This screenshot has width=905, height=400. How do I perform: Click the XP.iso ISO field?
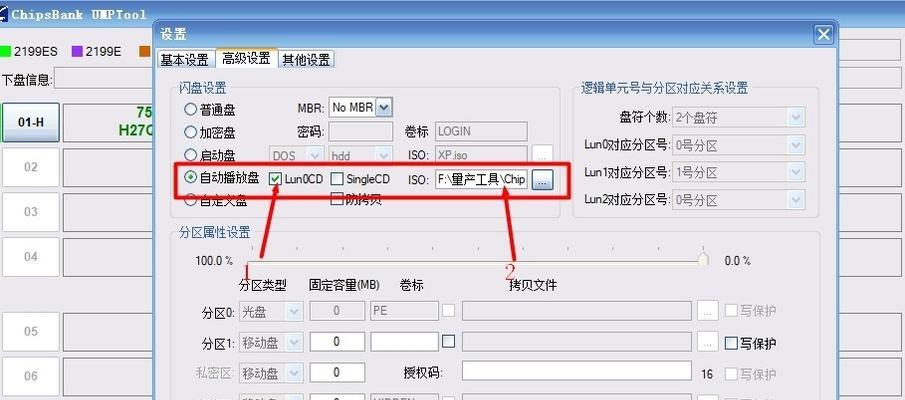click(x=481, y=155)
